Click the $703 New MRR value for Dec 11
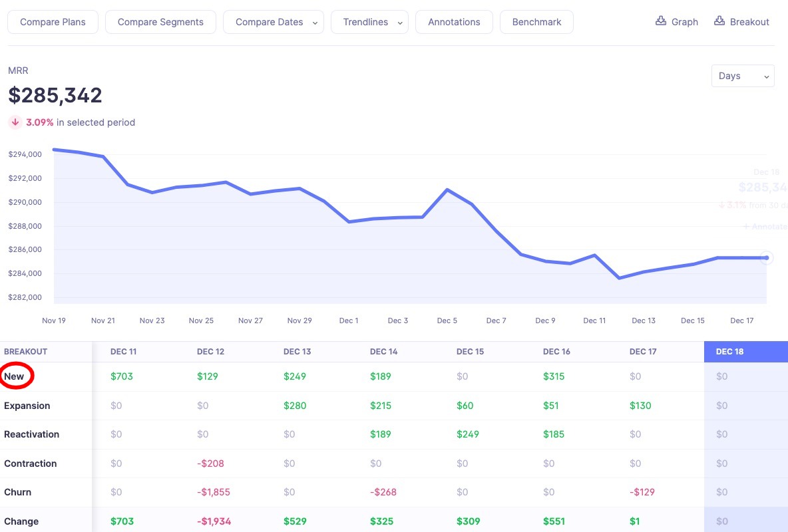 point(122,376)
